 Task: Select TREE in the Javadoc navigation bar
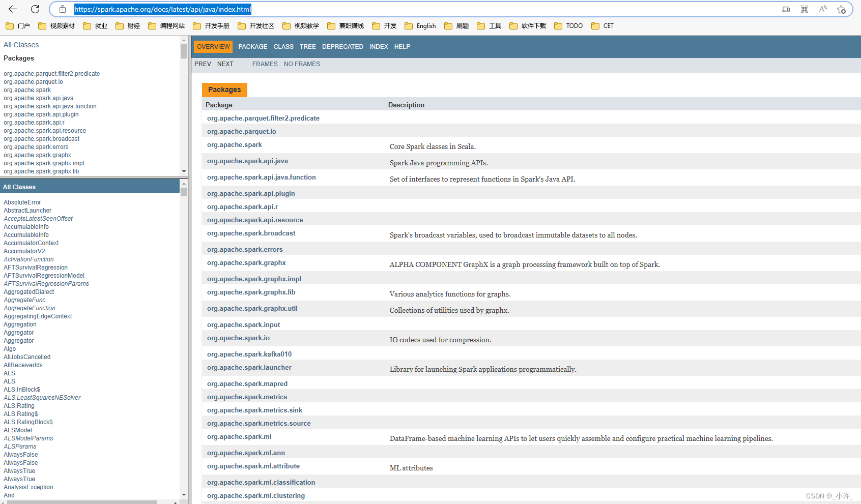(308, 46)
